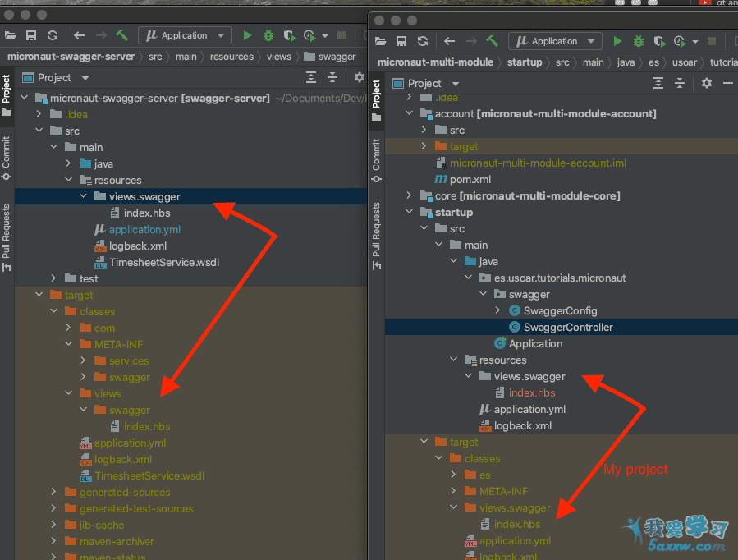Click usoar breadcrumb in right window
738x560 pixels.
(x=685, y=62)
